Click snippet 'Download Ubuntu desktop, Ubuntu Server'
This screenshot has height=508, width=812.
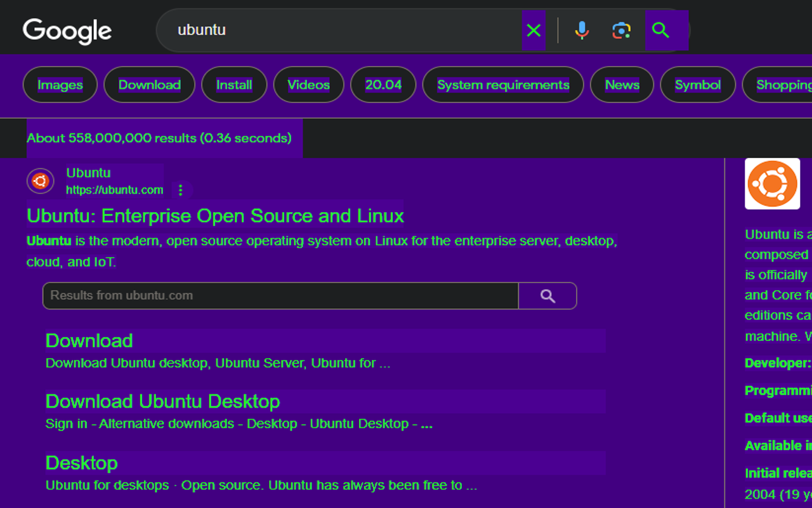click(x=176, y=363)
